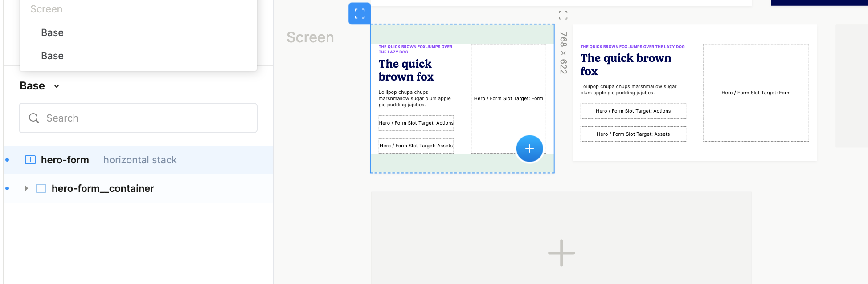Screen dimensions: 868x284
Task: Expand the hero-form__container tree node
Action: point(26,188)
